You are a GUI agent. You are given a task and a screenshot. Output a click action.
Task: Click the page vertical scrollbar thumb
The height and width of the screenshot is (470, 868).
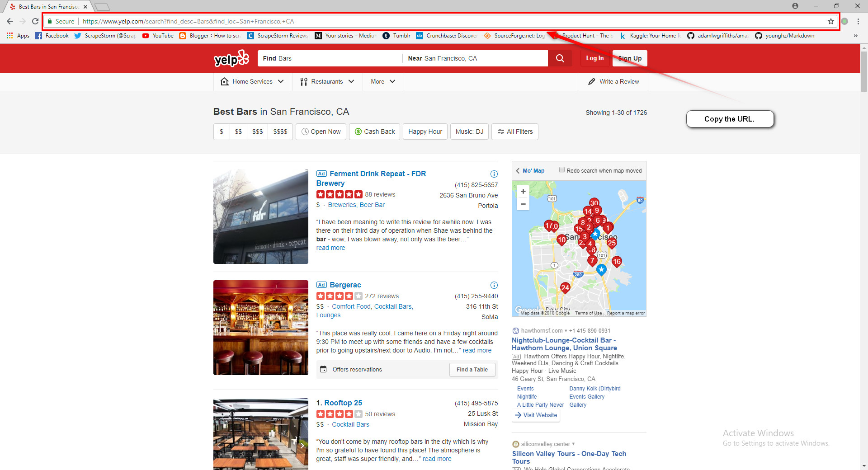pos(864,71)
